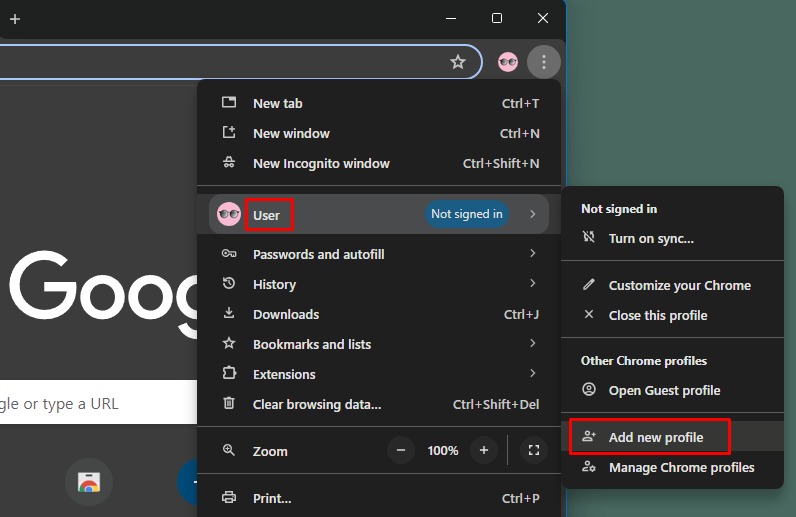Click the bookmark star icon in address bar

[x=458, y=62]
